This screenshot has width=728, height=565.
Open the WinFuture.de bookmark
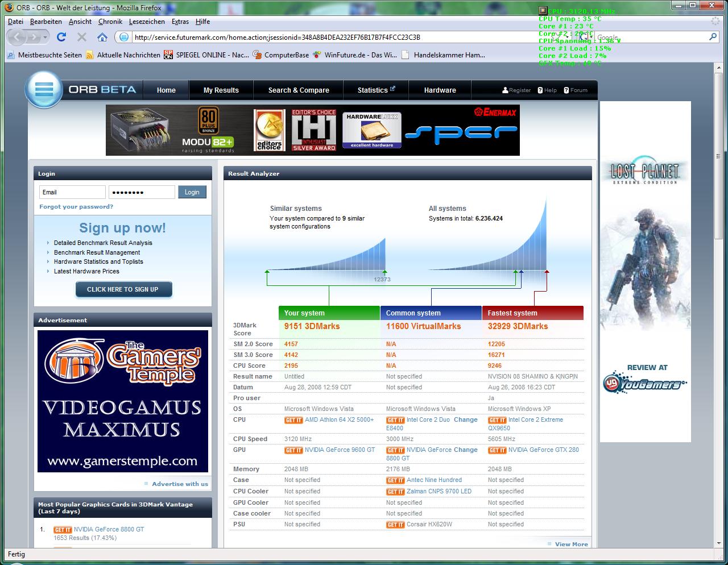tap(355, 55)
